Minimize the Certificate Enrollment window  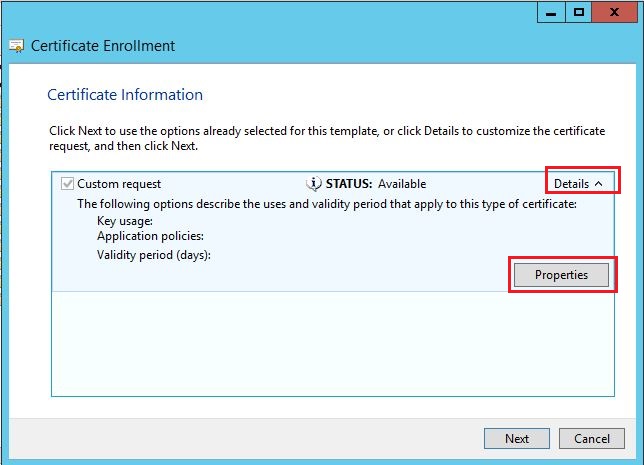coord(549,12)
